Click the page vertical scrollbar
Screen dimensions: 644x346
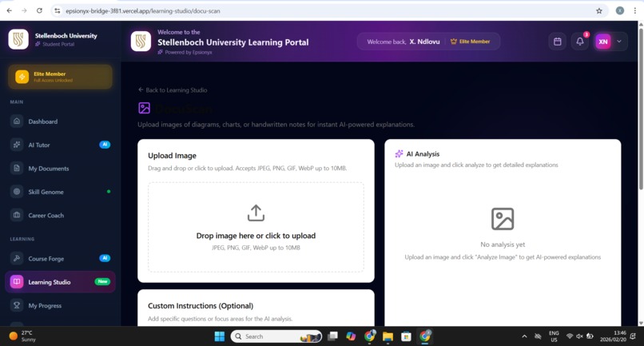pos(641,107)
